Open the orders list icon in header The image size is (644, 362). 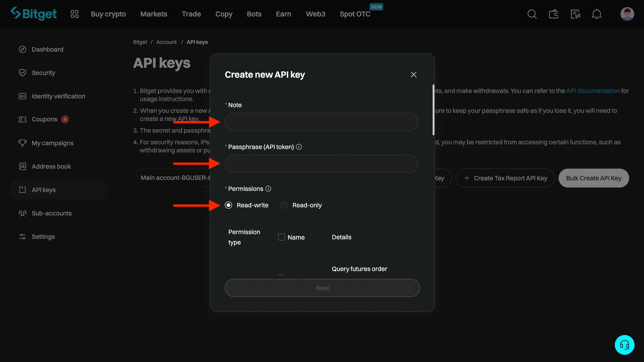click(x=575, y=14)
